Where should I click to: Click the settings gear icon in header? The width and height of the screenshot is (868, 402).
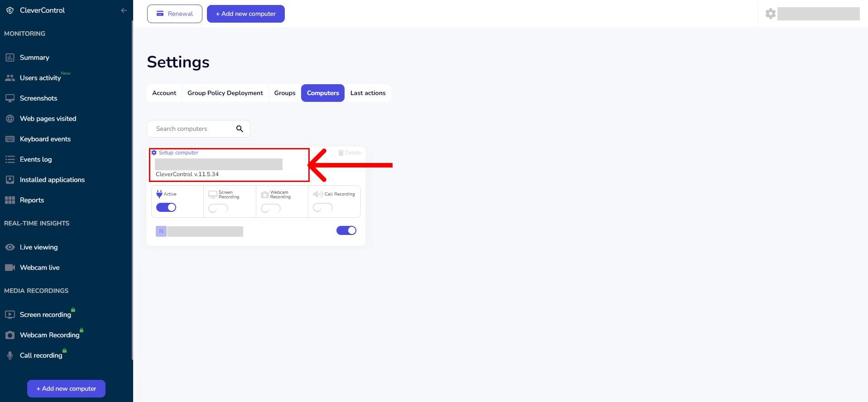coord(771,14)
